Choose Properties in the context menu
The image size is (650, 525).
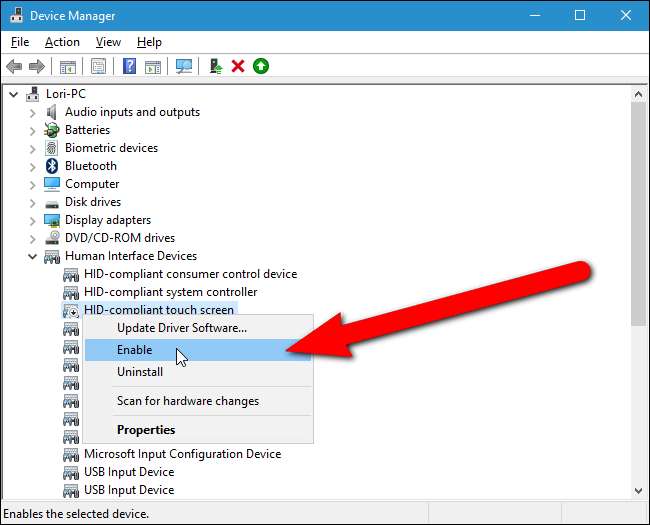[146, 430]
